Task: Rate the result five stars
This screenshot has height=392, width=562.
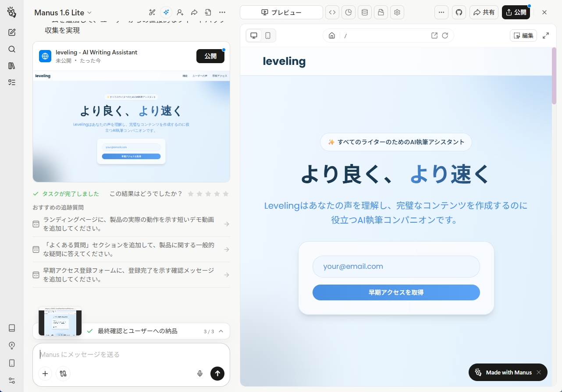Action: [x=226, y=194]
